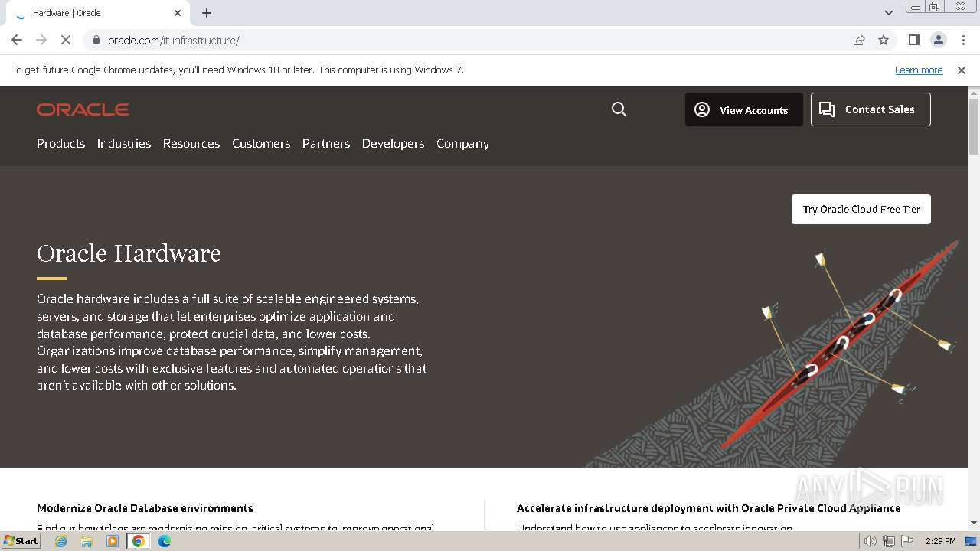Open the Customers menu

click(261, 143)
